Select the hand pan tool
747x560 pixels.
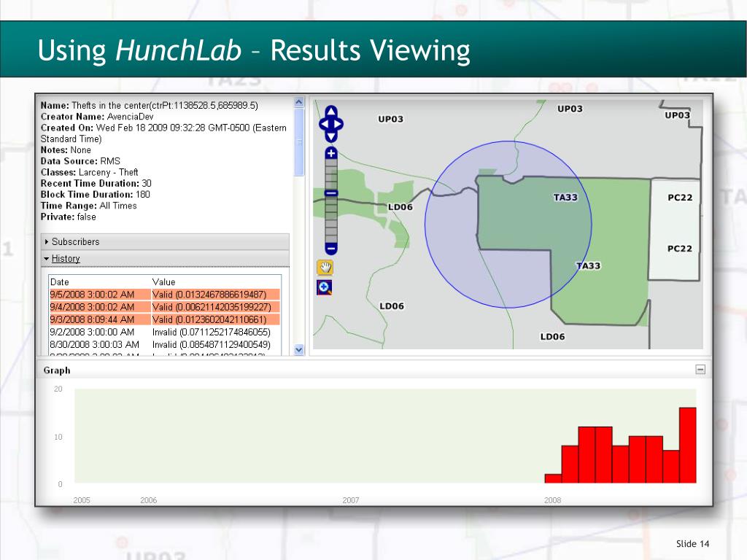(x=325, y=268)
